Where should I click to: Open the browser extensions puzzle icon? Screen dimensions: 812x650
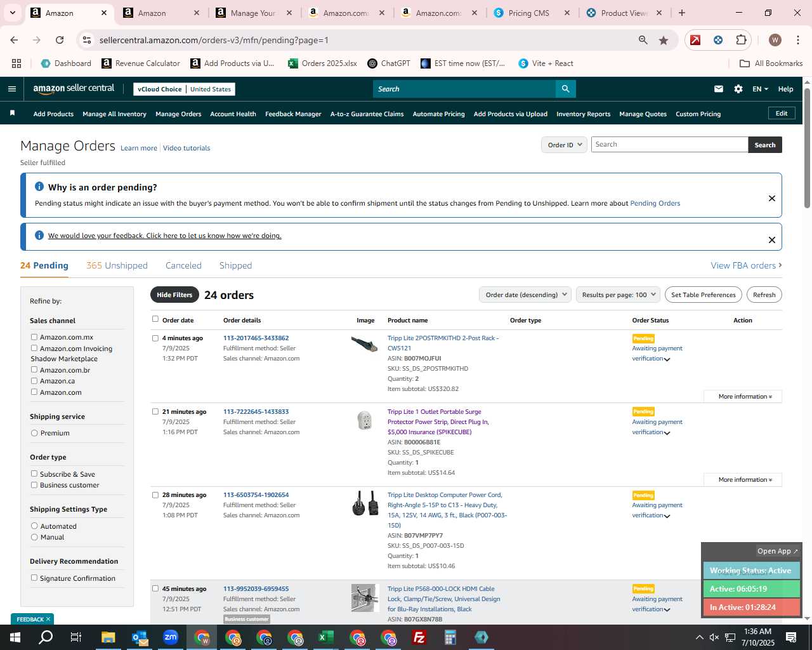(x=741, y=40)
